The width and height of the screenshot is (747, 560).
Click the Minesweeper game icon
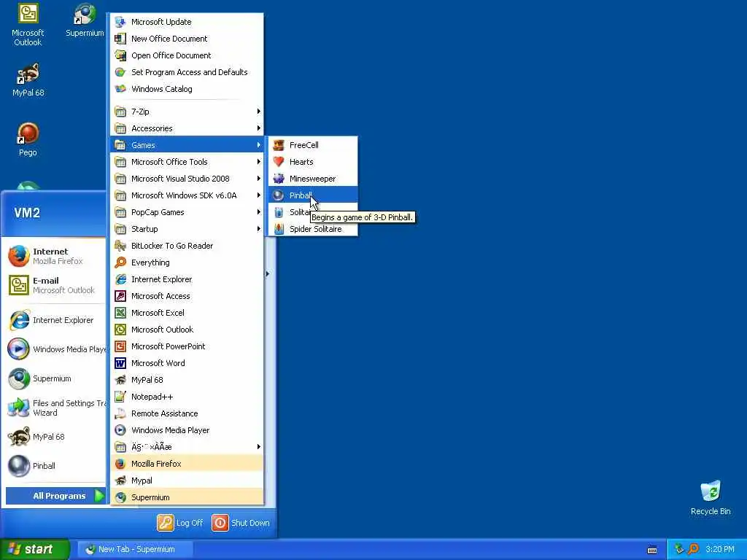(x=279, y=179)
